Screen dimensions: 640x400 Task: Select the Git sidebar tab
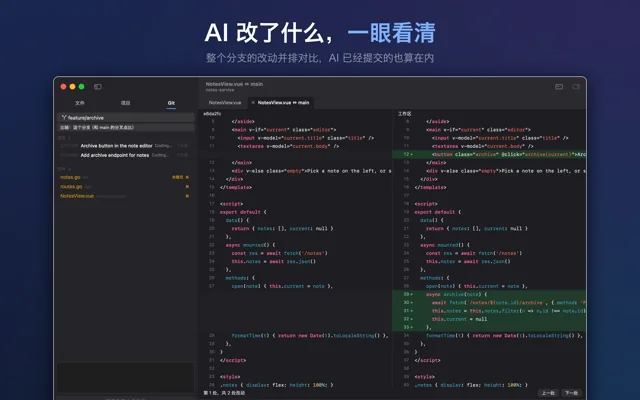point(171,103)
